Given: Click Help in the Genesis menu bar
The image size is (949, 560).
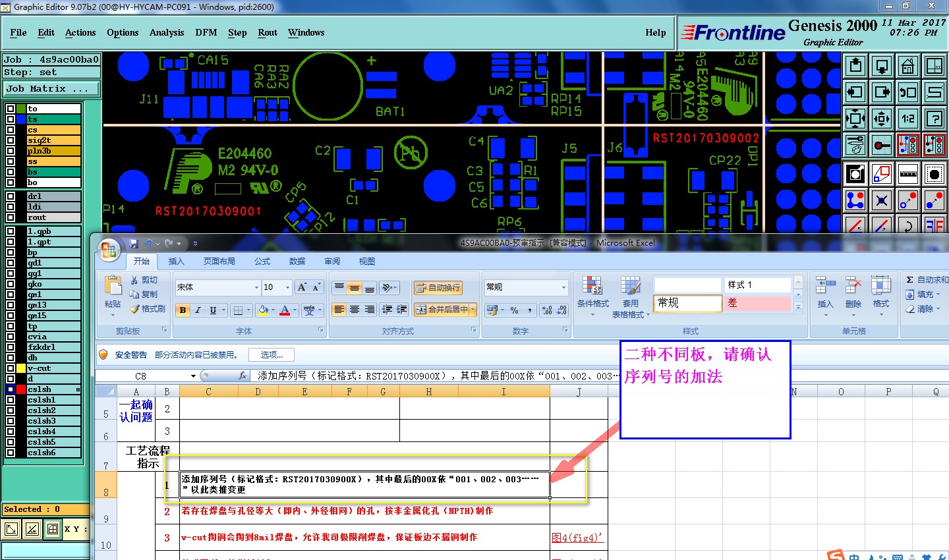Looking at the screenshot, I should click(x=656, y=32).
